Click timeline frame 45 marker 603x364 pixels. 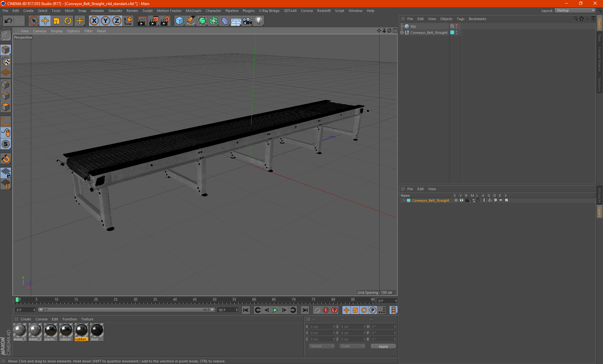tap(195, 300)
